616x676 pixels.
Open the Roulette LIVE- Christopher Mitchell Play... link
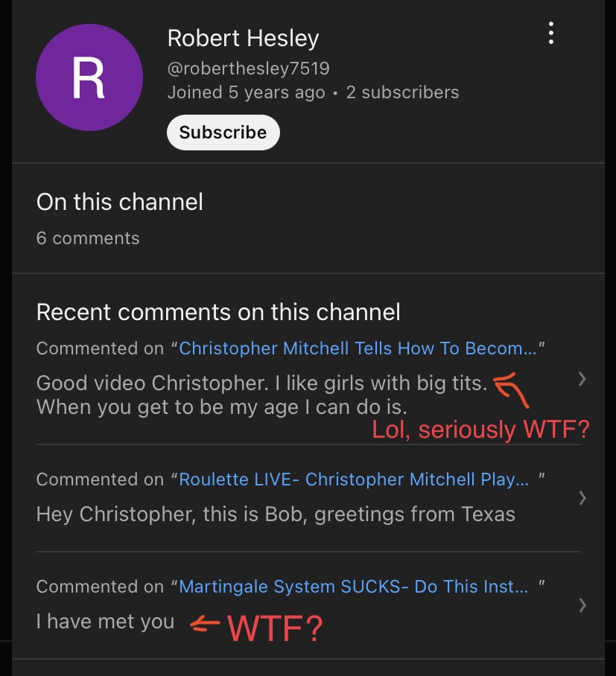(354, 479)
